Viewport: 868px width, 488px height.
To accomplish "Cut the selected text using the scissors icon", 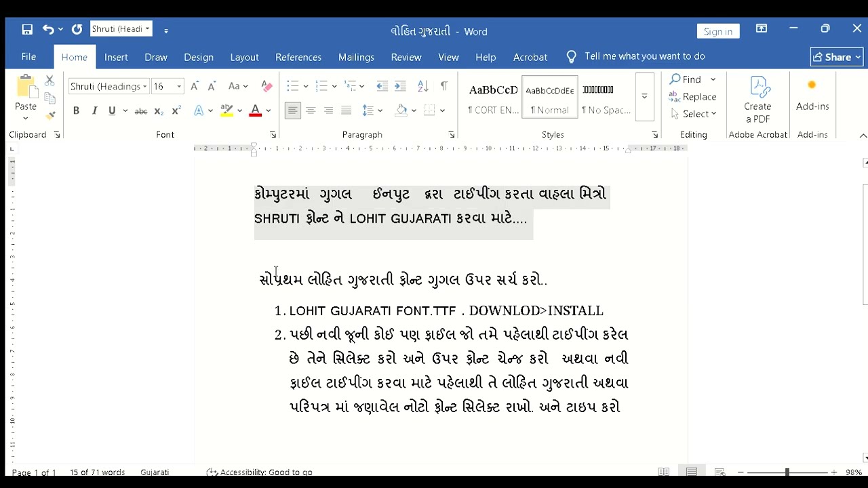I will click(50, 81).
